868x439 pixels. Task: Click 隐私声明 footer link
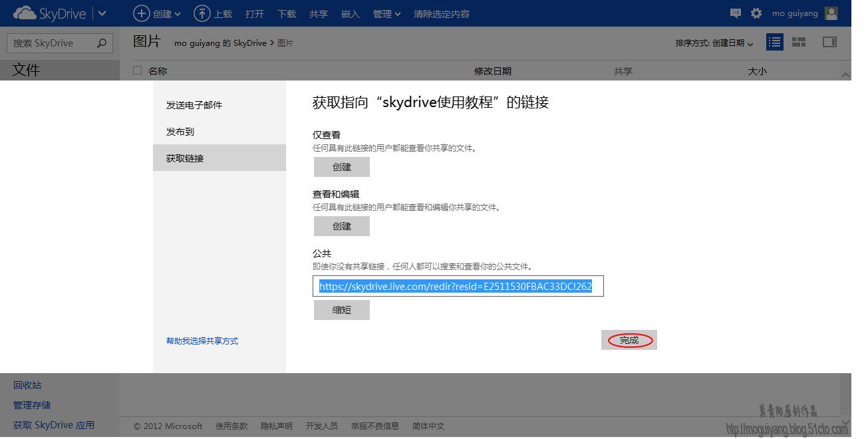(277, 426)
